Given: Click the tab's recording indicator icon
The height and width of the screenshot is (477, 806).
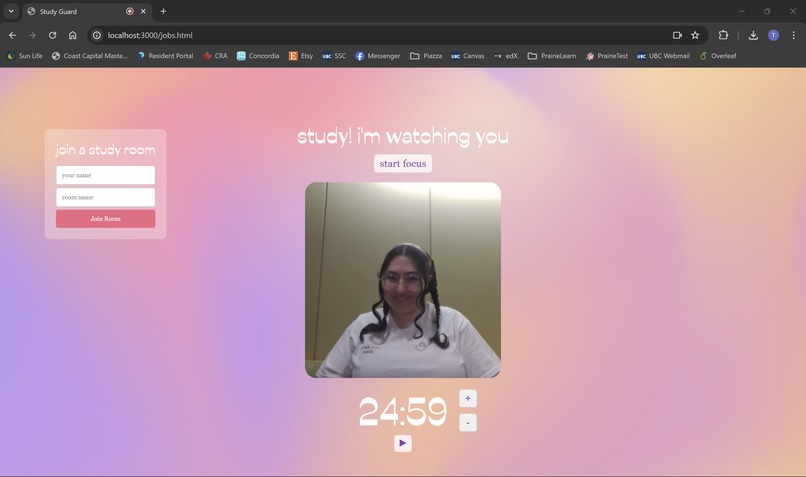Looking at the screenshot, I should click(x=130, y=11).
